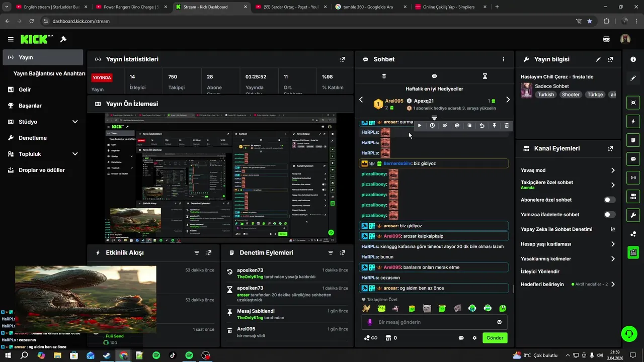This screenshot has height=362, width=644.
Task: Expand the Stüdyo sidebar section
Action: [x=75, y=122]
